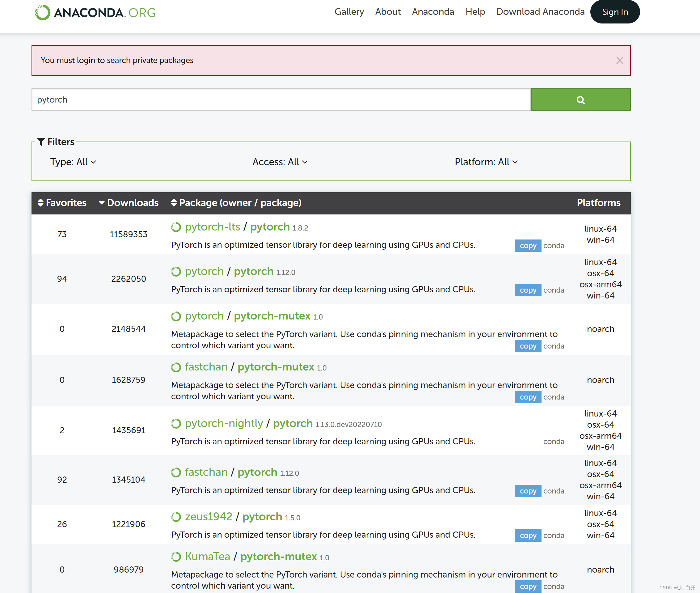Screen dimensions: 700x593
Task: Copy install command for fastchan / pytorch 1.12.0
Action: click(x=528, y=491)
